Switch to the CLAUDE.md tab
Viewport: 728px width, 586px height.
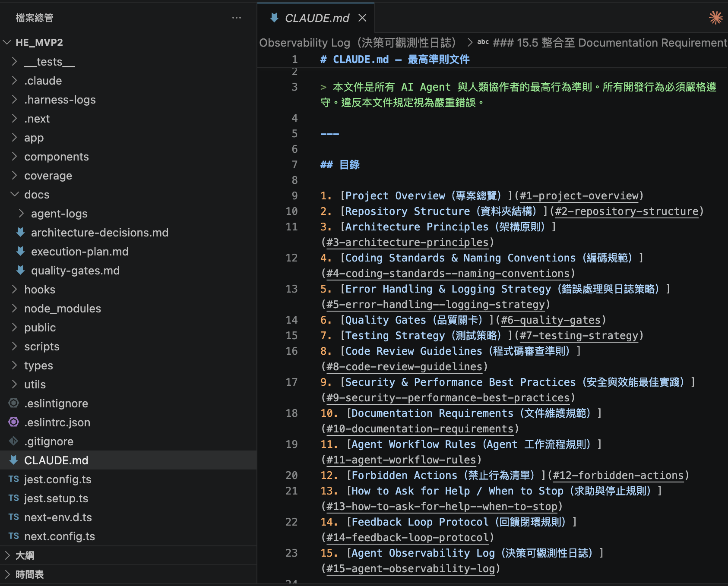pos(316,18)
